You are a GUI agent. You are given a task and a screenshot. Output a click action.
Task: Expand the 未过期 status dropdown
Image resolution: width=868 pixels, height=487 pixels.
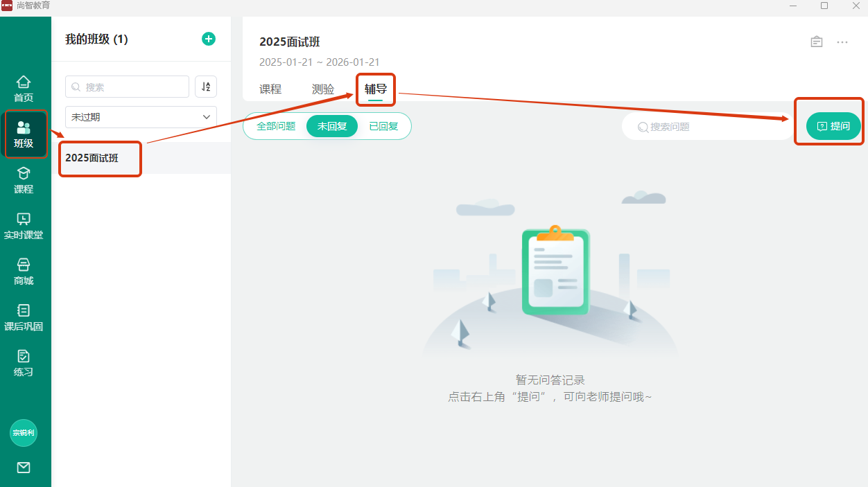click(x=141, y=117)
